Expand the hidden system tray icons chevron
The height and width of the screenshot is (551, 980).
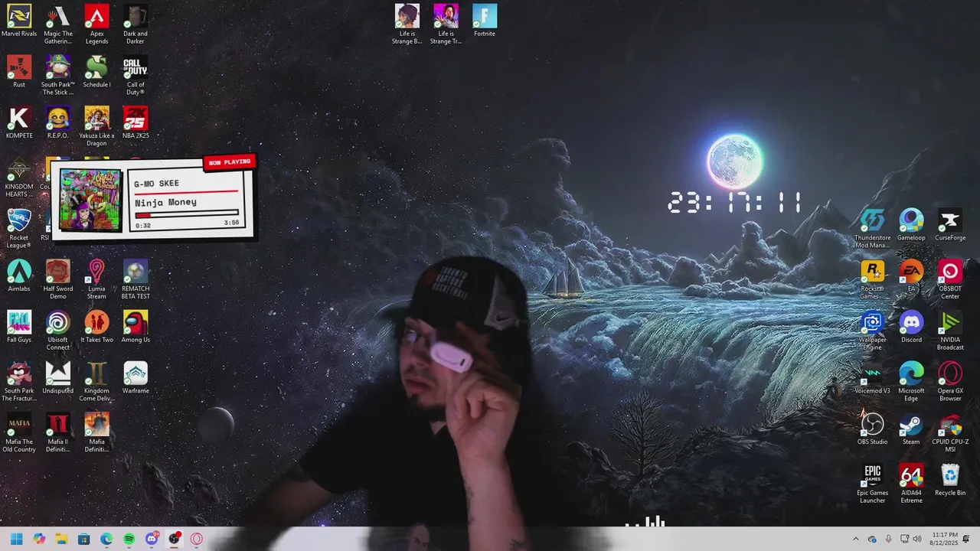tap(856, 539)
